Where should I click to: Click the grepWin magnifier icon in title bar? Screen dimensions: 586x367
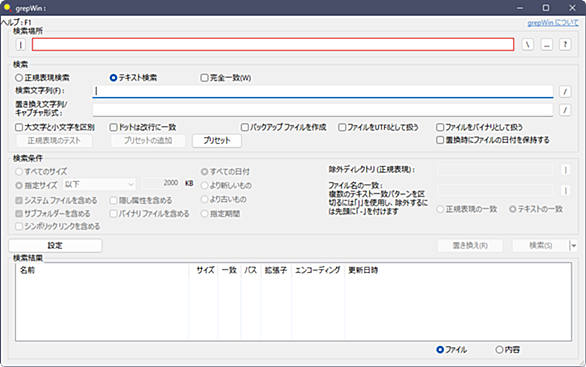[x=7, y=7]
